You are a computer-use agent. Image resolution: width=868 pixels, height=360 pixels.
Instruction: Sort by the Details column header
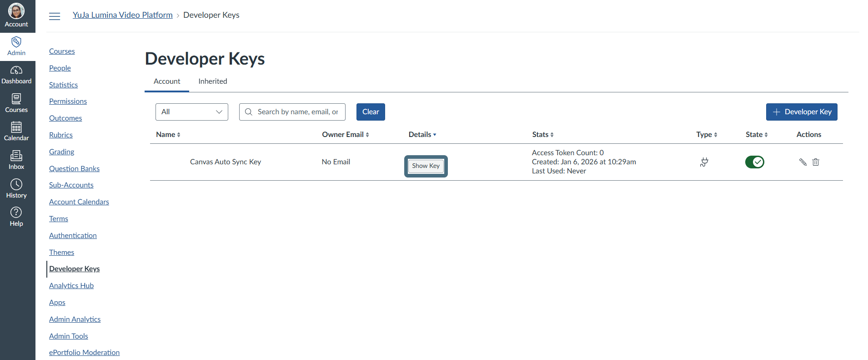point(422,135)
